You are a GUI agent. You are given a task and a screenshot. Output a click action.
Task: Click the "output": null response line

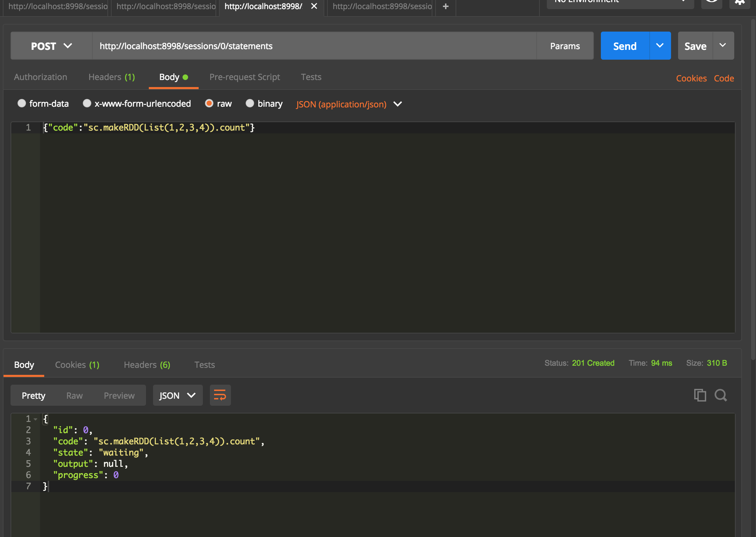91,464
